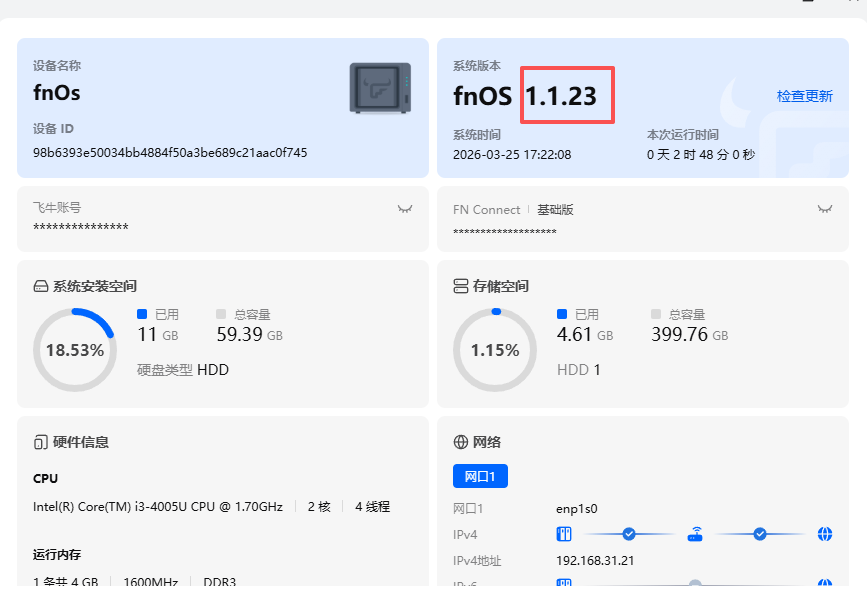Click the 1.15% storage usage ring
This screenshot has width=867, height=601.
[x=495, y=350]
